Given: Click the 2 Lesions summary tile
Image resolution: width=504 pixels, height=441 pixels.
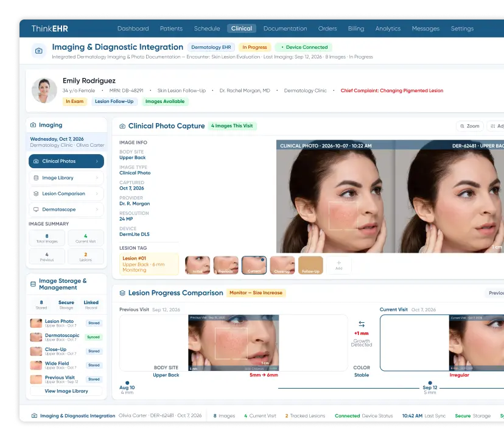Looking at the screenshot, I should (x=85, y=256).
